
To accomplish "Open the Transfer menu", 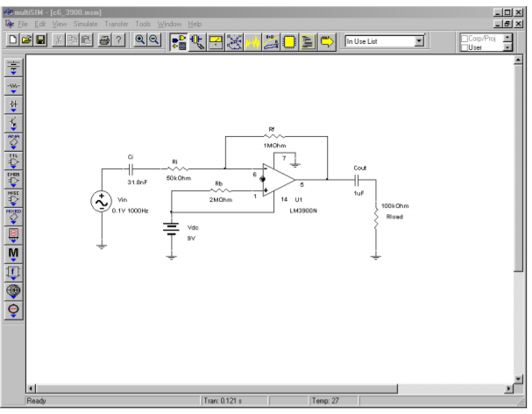I will click(x=117, y=24).
